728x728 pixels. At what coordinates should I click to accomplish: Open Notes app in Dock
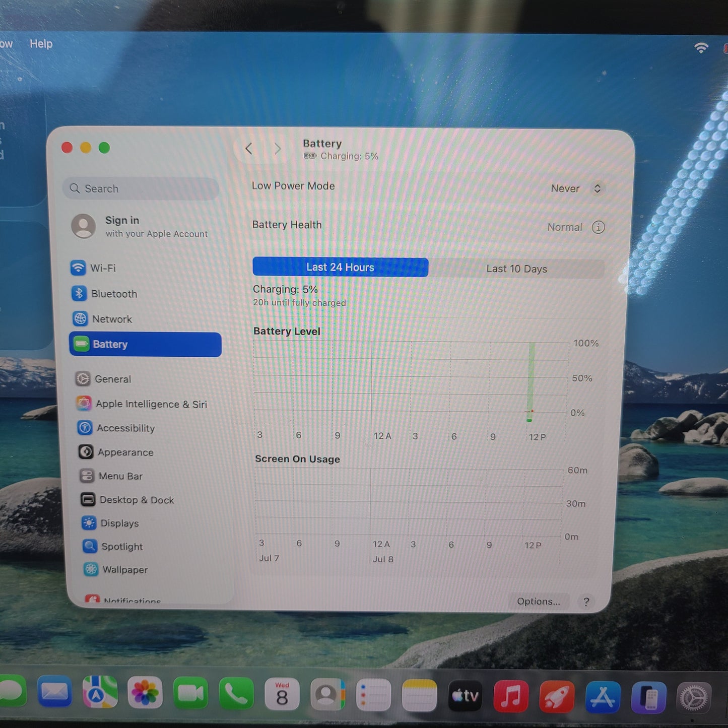pos(419,696)
